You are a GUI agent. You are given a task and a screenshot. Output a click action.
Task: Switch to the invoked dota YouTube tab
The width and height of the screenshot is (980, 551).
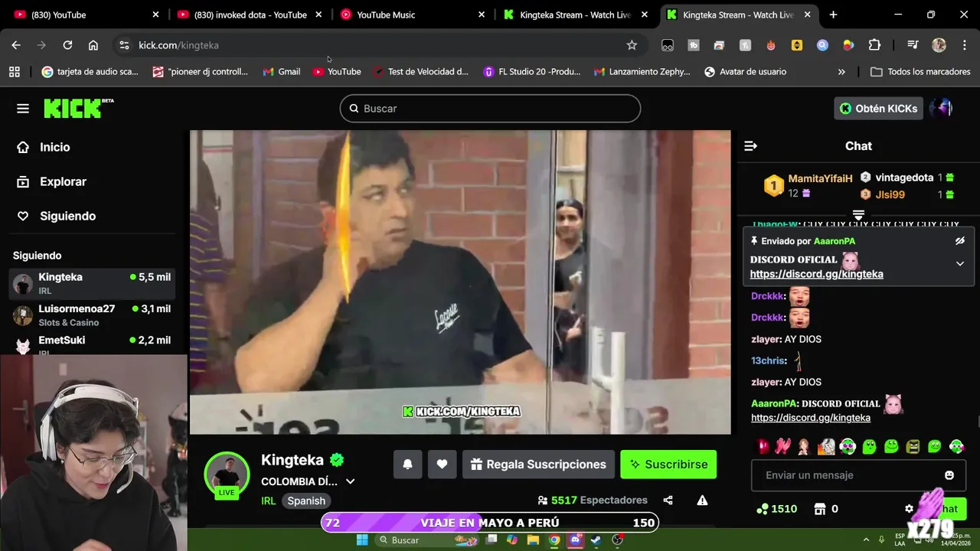pos(250,15)
